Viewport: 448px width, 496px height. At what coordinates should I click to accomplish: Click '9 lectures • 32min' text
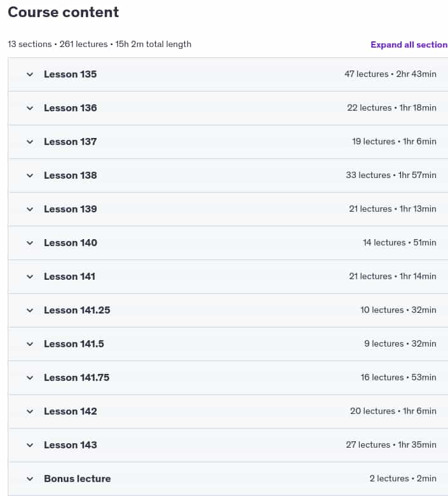point(400,344)
